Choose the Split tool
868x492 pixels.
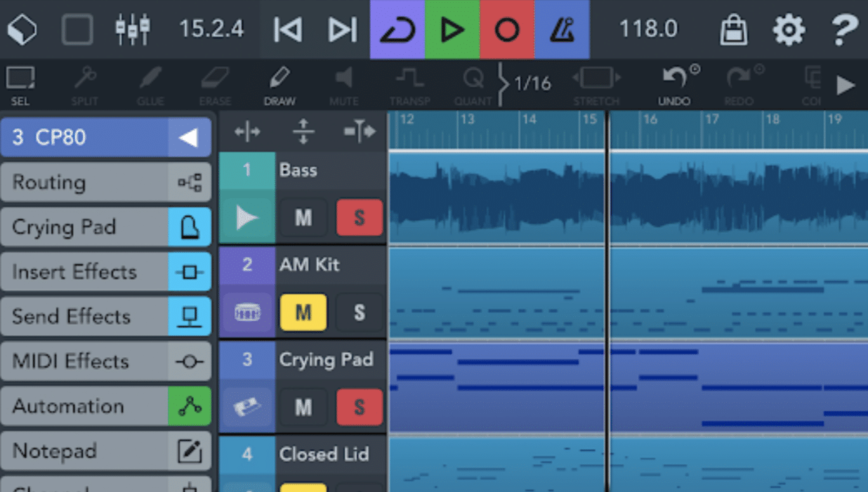pyautogui.click(x=85, y=86)
